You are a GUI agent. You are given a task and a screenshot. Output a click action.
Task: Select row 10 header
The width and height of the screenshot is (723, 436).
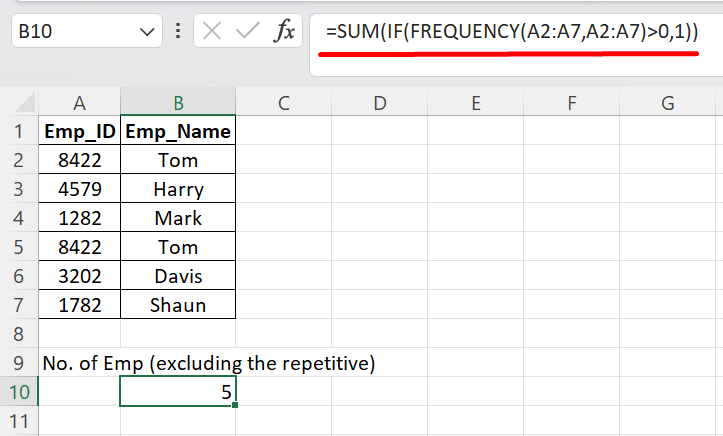pyautogui.click(x=18, y=392)
